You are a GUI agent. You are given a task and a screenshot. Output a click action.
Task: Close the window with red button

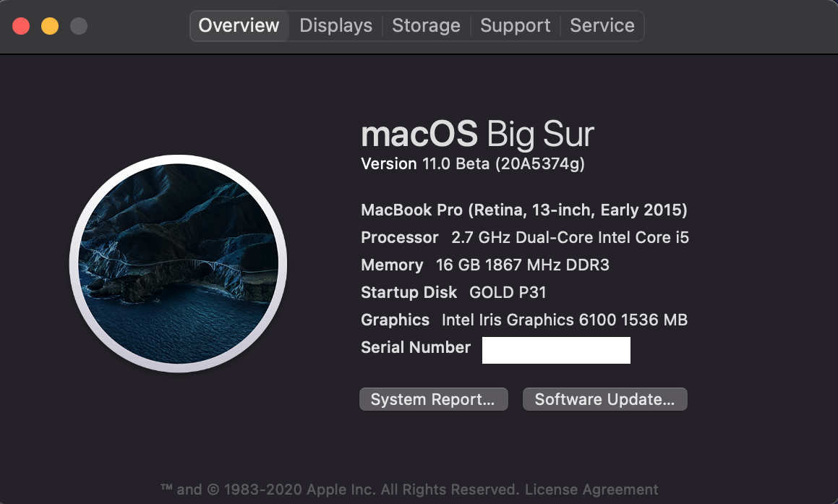pyautogui.click(x=21, y=25)
